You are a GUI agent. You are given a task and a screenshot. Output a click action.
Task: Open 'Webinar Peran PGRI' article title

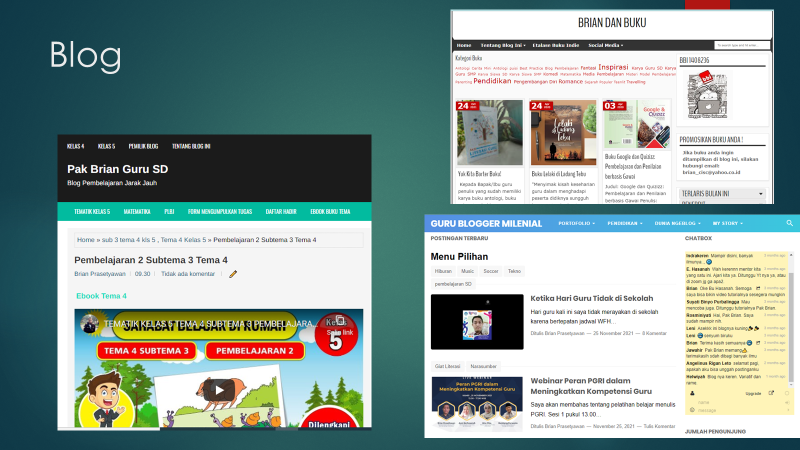point(591,386)
